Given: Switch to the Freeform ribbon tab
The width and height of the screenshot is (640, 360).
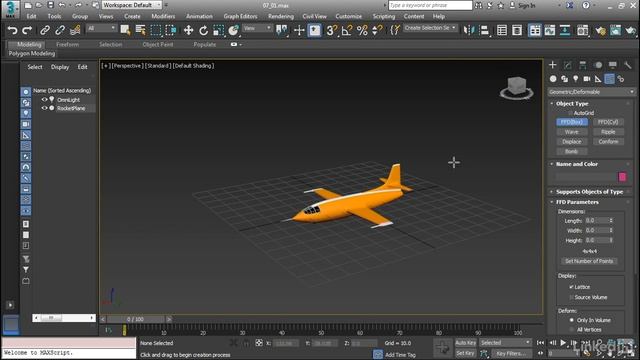Looking at the screenshot, I should 67,44.
